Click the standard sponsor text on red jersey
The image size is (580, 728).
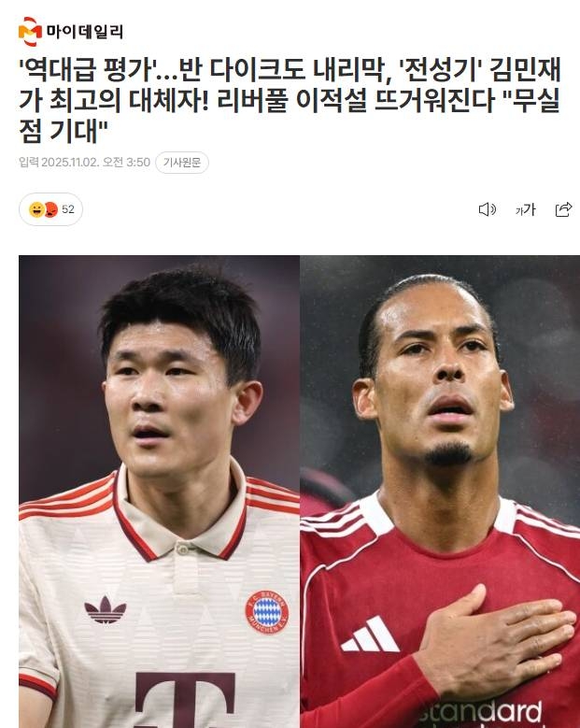(x=480, y=713)
